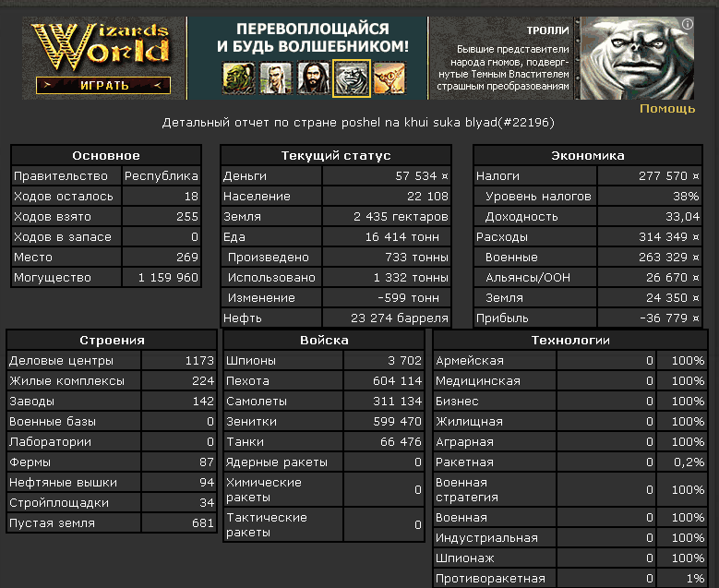This screenshot has height=588, width=719.
Task: Click the report title with #22196
Action: point(358,123)
